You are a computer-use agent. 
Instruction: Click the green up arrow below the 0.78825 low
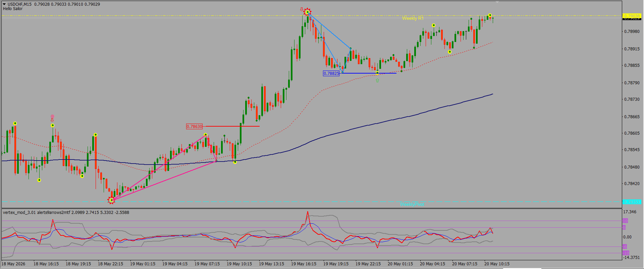point(377,80)
